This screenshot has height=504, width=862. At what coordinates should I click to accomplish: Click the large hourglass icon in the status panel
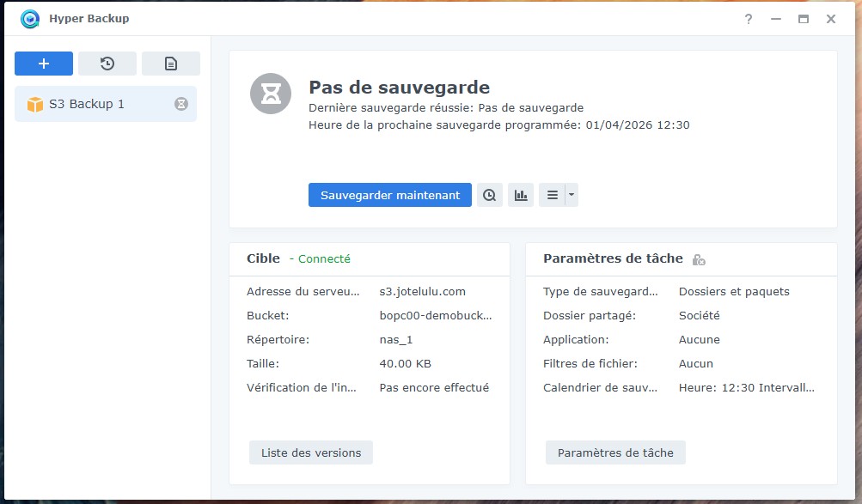[x=271, y=94]
